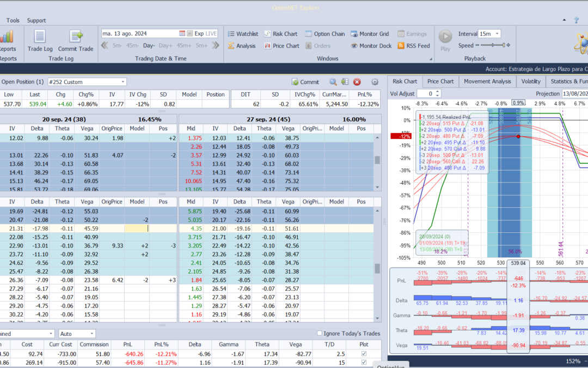Enable Ignore Today's Trades checkbox
The image size is (588, 368).
(320, 333)
